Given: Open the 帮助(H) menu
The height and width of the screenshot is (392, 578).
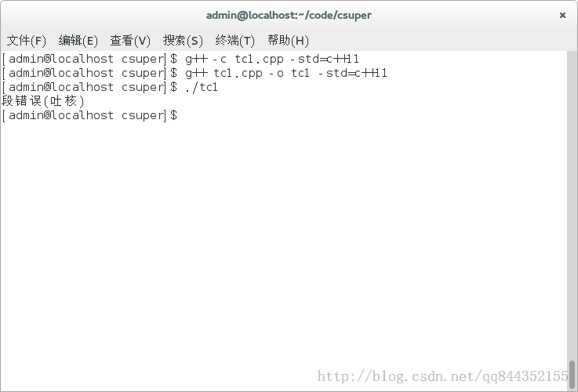Looking at the screenshot, I should pos(288,40).
